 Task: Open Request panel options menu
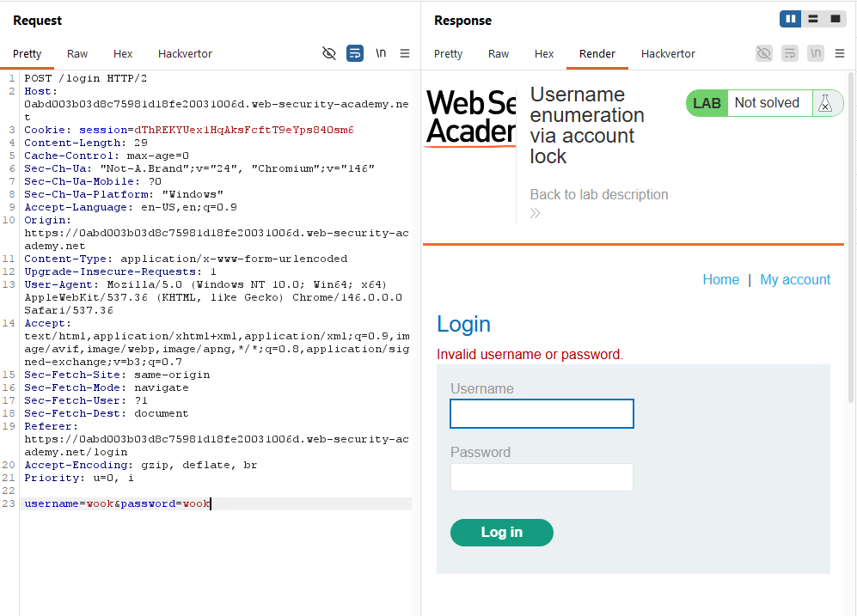click(405, 53)
